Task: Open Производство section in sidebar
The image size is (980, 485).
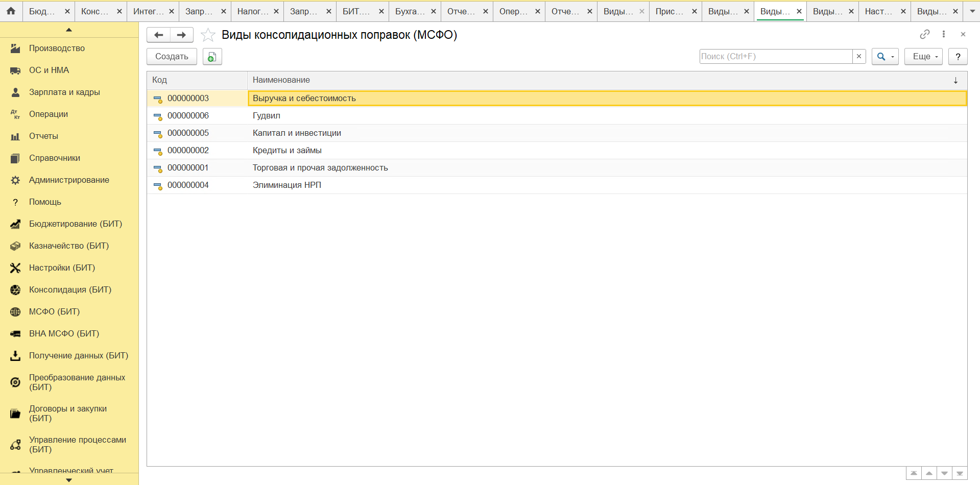Action: 57,48
